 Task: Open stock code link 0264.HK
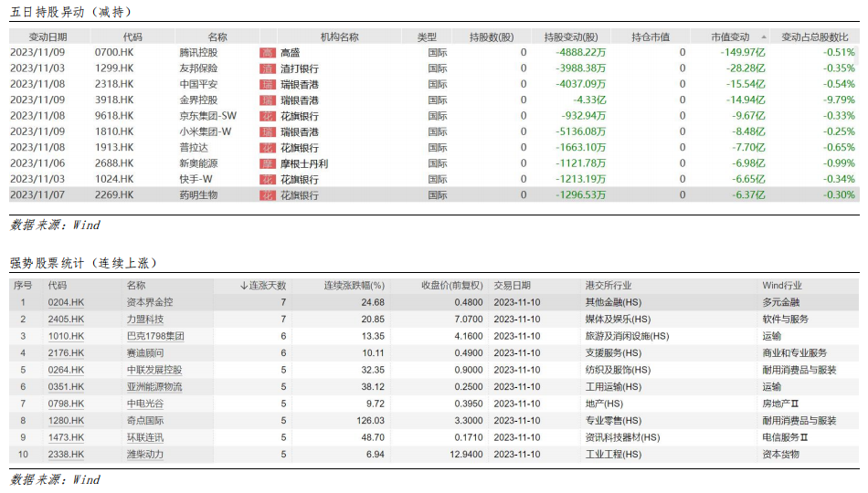point(66,370)
